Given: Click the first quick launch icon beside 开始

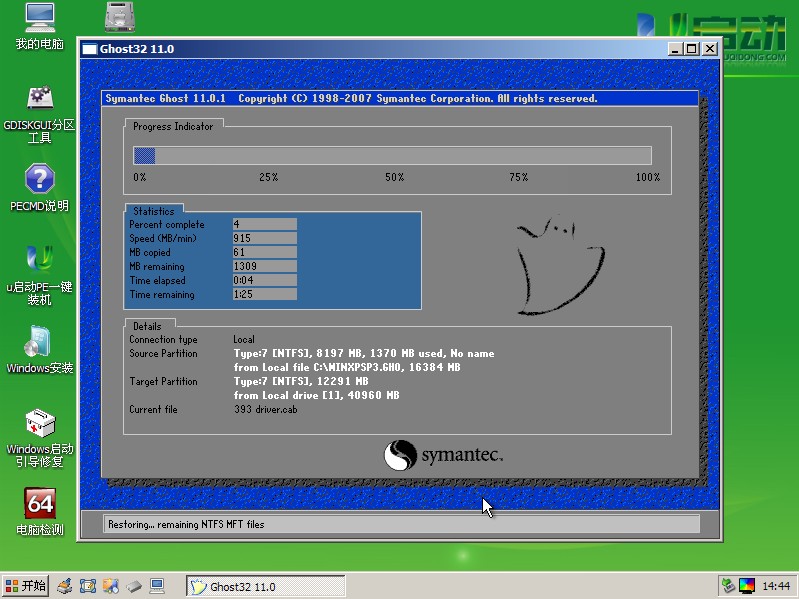Looking at the screenshot, I should tap(65, 586).
